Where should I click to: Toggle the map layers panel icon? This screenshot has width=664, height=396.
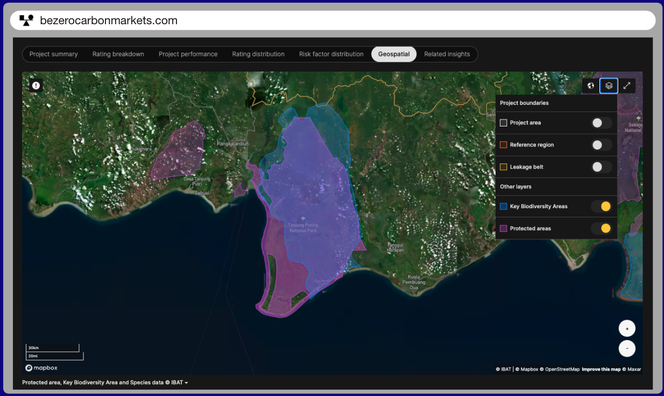[x=609, y=86]
